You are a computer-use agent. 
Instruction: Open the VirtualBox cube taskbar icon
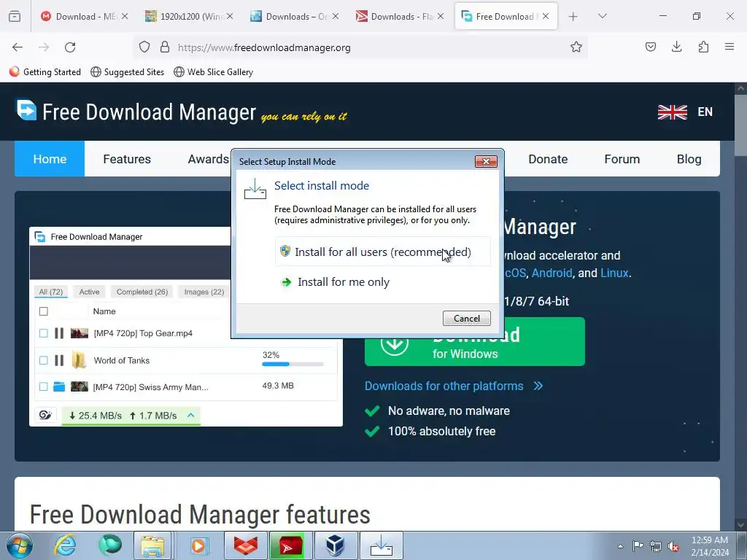[x=336, y=545]
